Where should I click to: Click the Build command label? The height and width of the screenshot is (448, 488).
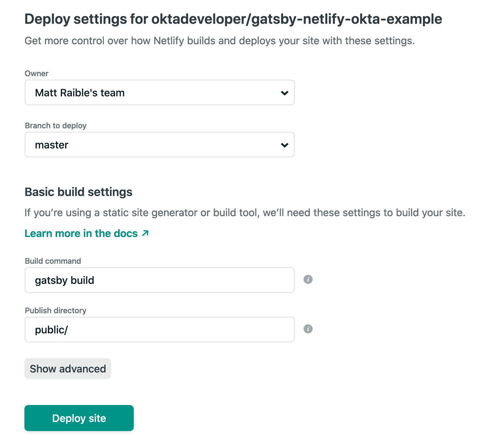[53, 261]
